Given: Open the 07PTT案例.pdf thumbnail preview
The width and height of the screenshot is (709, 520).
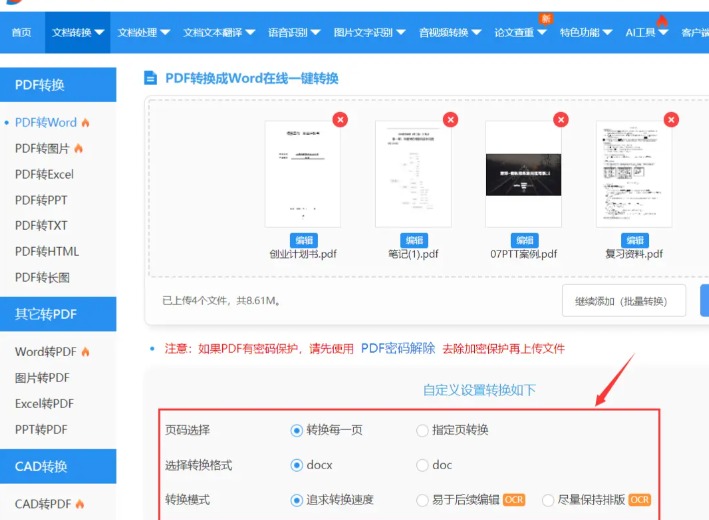Looking at the screenshot, I should pos(524,174).
